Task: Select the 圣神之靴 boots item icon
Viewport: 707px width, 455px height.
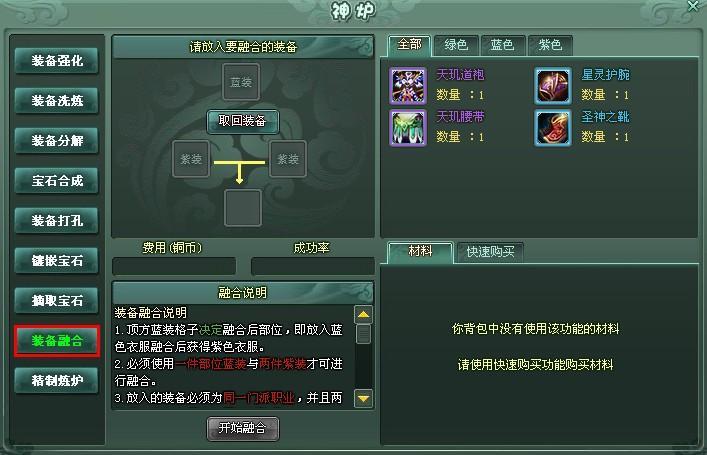Action: (553, 128)
